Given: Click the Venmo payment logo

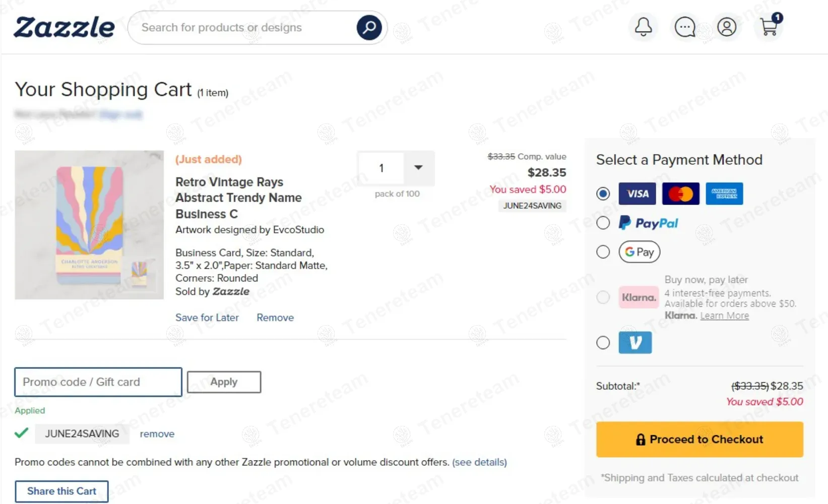Looking at the screenshot, I should (x=635, y=343).
